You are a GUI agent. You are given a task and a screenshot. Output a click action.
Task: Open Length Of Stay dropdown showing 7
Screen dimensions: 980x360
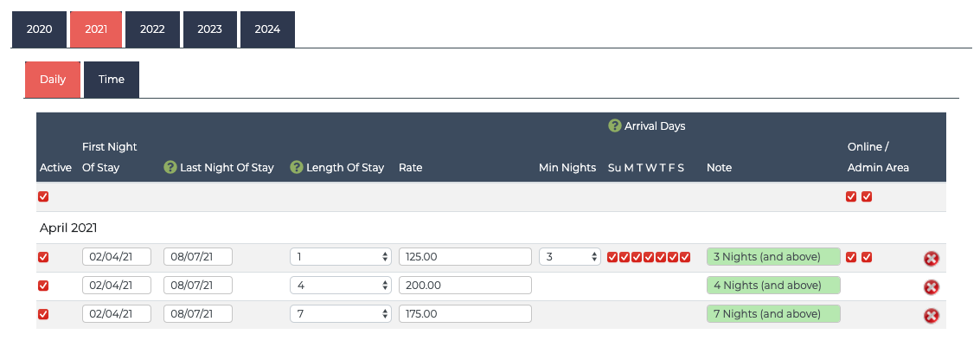point(341,314)
